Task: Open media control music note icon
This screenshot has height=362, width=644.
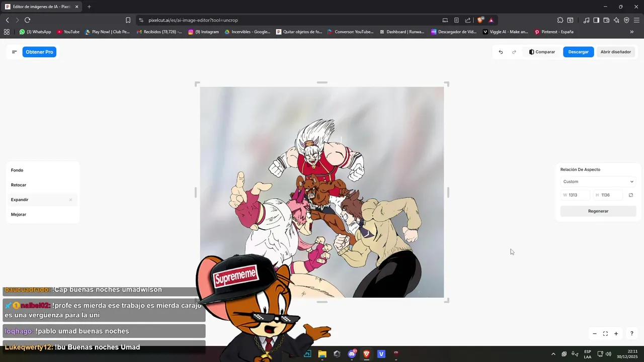Action: click(586, 20)
